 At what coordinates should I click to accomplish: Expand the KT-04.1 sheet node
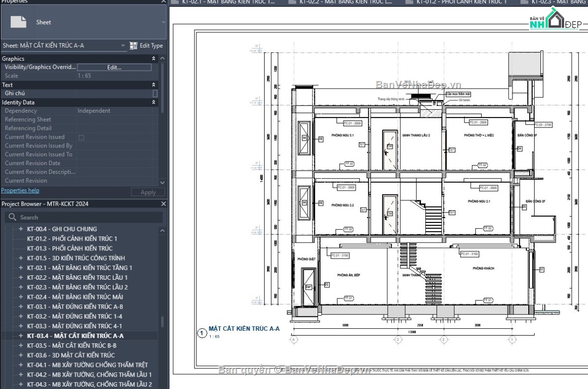pyautogui.click(x=21, y=365)
